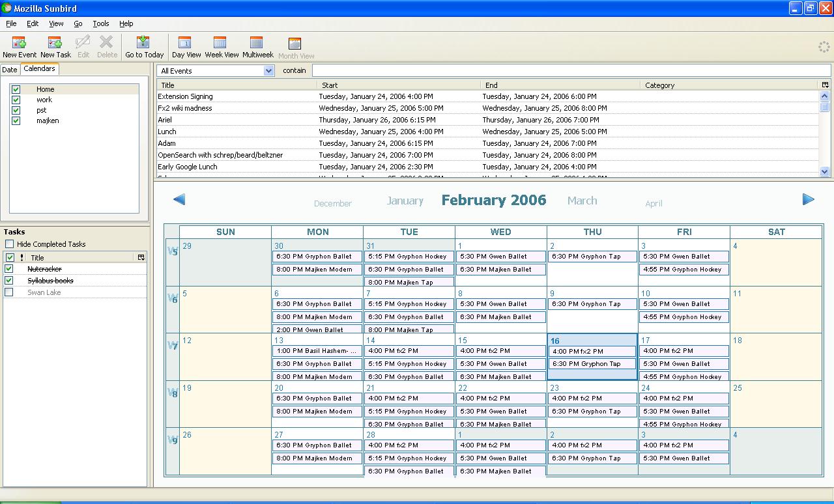Open column picker in Tasks list header
The width and height of the screenshot is (834, 504).
[x=141, y=257]
